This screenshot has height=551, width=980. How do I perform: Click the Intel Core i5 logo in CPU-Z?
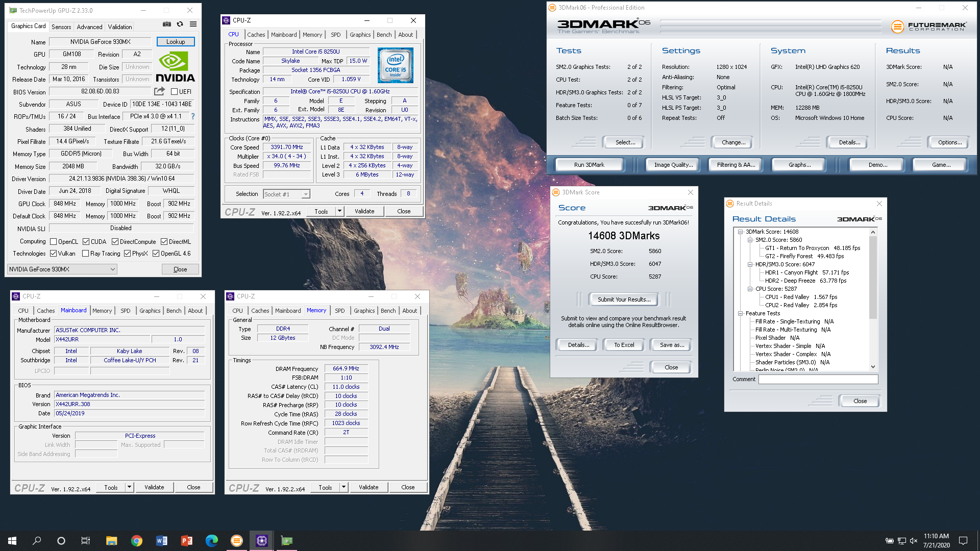click(396, 65)
